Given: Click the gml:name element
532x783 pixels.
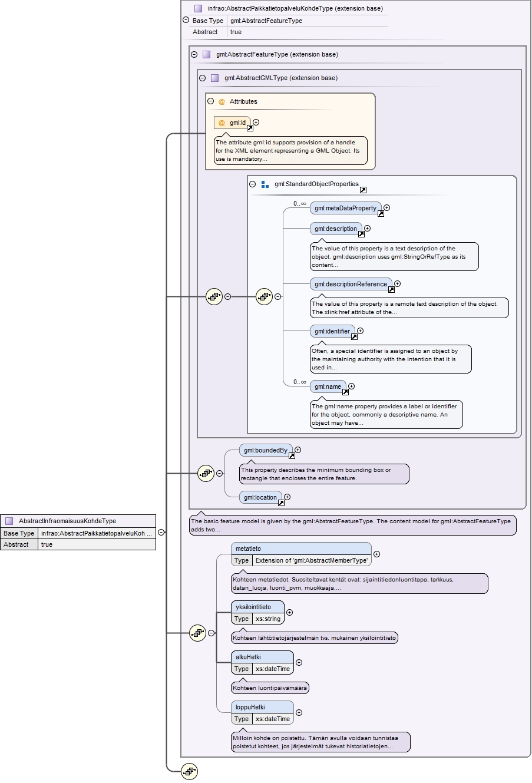Looking at the screenshot, I should 328,387.
